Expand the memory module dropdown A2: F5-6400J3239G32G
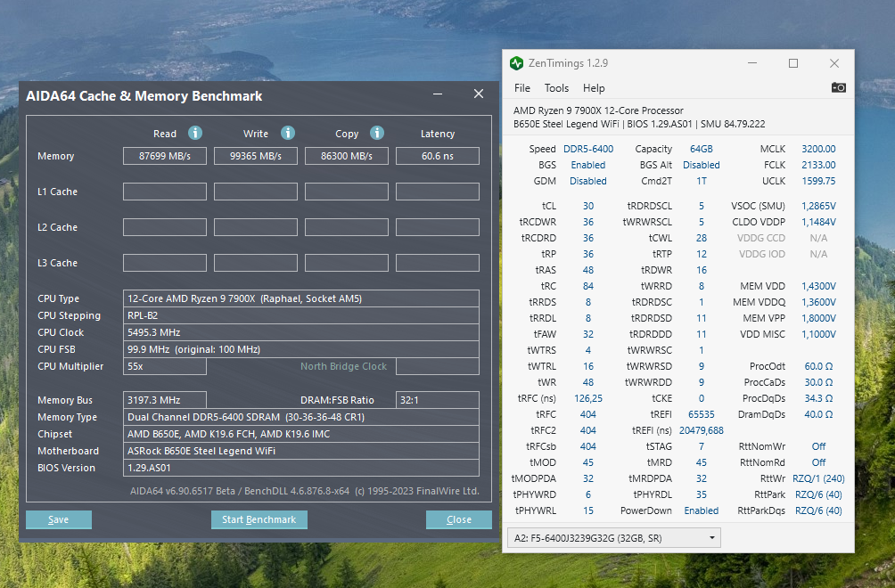Viewport: 895px width, 588px height. click(613, 538)
